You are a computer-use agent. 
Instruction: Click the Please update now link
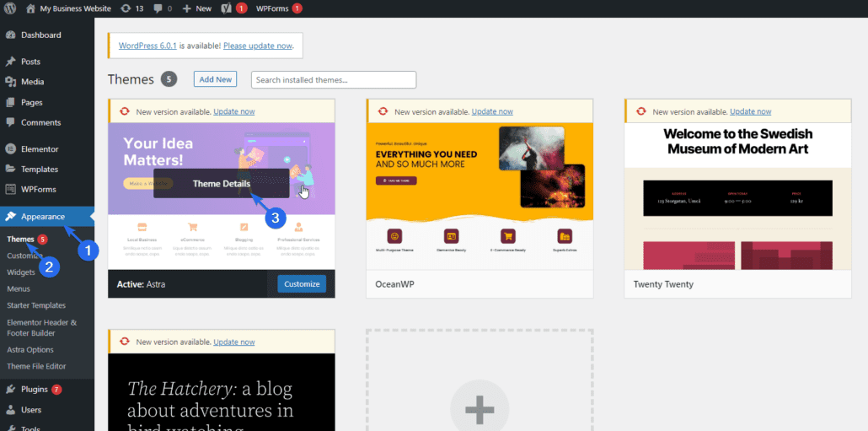(258, 46)
